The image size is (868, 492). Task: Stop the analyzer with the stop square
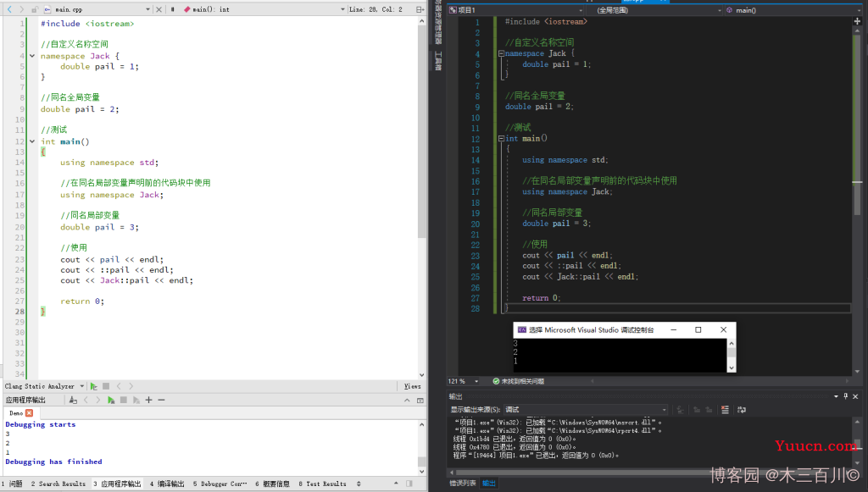click(106, 386)
